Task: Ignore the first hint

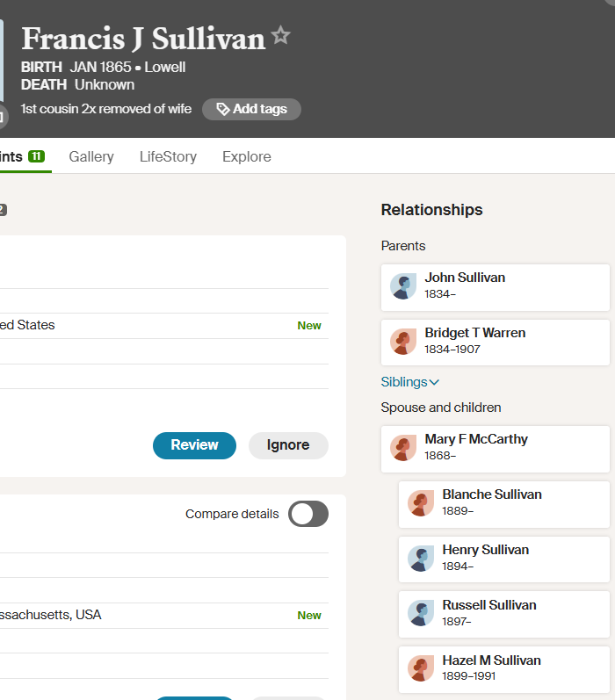Action: (x=288, y=445)
